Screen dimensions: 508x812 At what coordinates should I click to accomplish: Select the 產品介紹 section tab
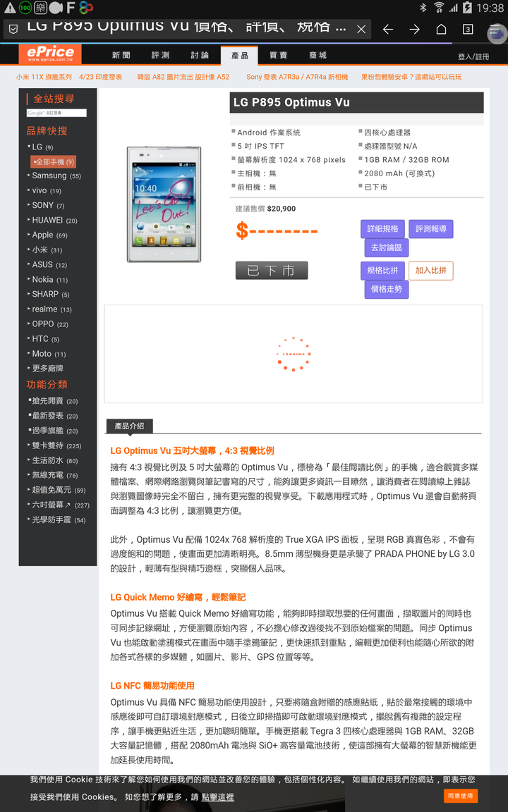130,426
